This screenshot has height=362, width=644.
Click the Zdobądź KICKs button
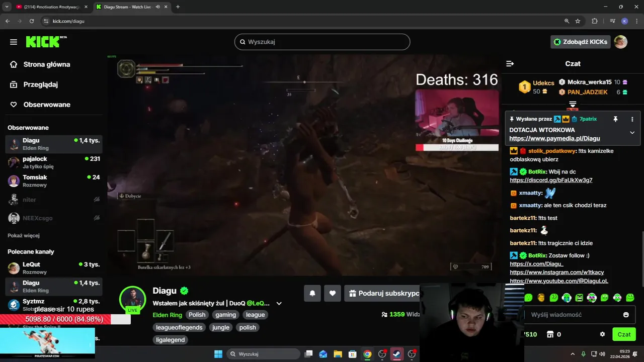point(581,42)
